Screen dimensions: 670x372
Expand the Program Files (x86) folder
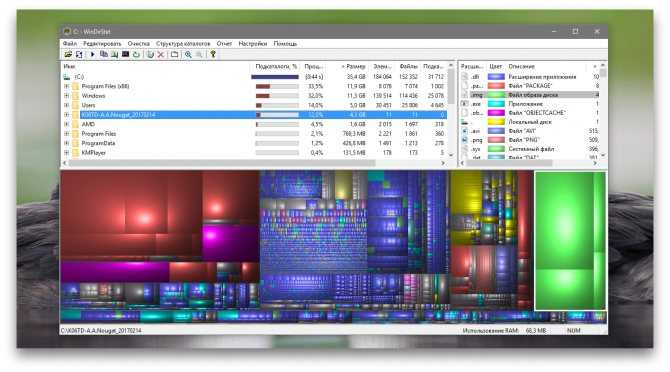click(66, 86)
